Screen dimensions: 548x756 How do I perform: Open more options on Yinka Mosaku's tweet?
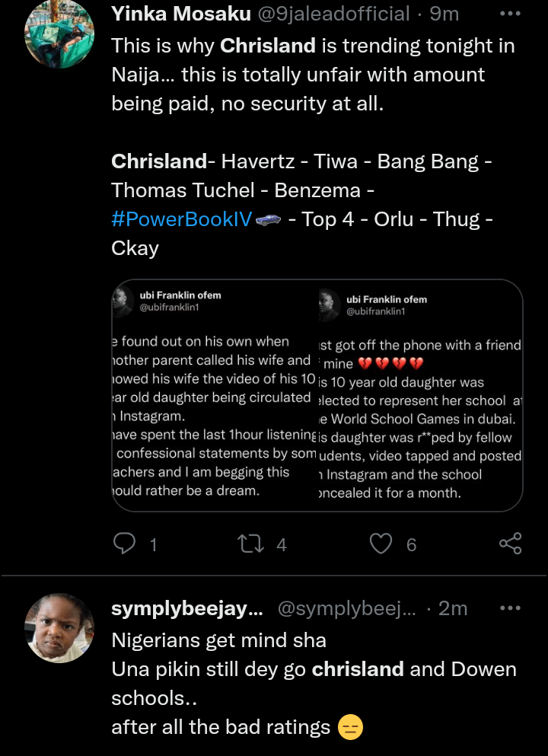pyautogui.click(x=509, y=14)
